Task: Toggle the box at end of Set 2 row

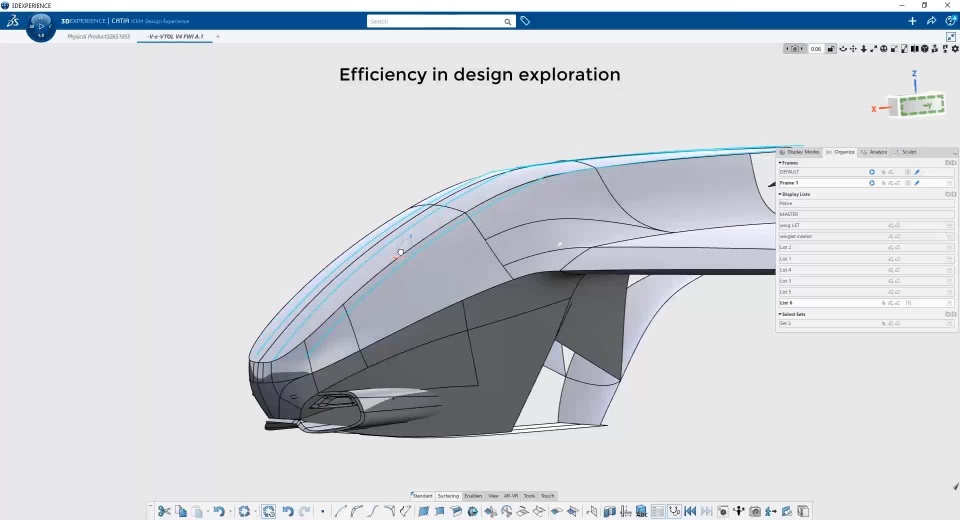Action: pos(950,323)
